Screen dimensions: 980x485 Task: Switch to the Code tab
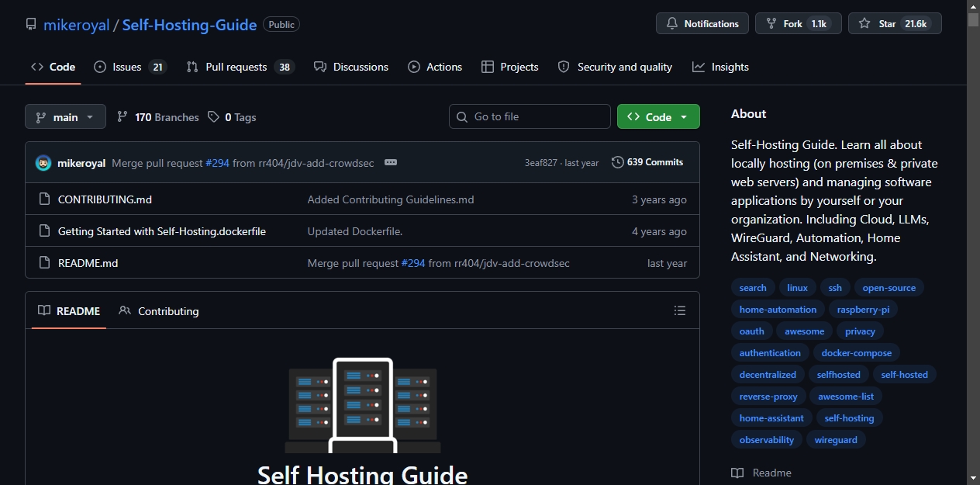pyautogui.click(x=53, y=67)
